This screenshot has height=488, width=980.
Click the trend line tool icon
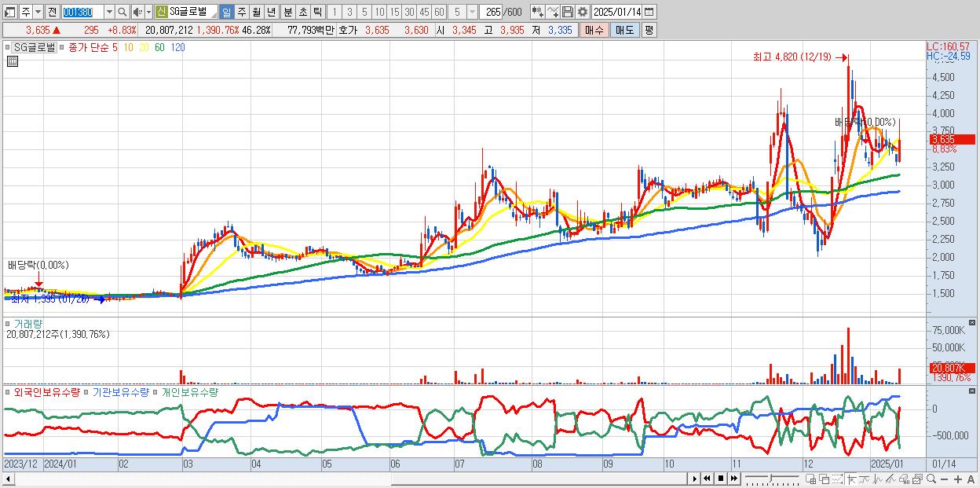pos(865,479)
